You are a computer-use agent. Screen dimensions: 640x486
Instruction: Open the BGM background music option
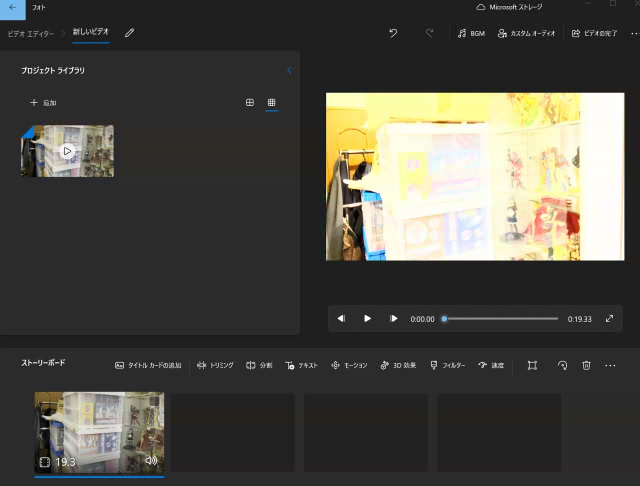click(x=471, y=33)
